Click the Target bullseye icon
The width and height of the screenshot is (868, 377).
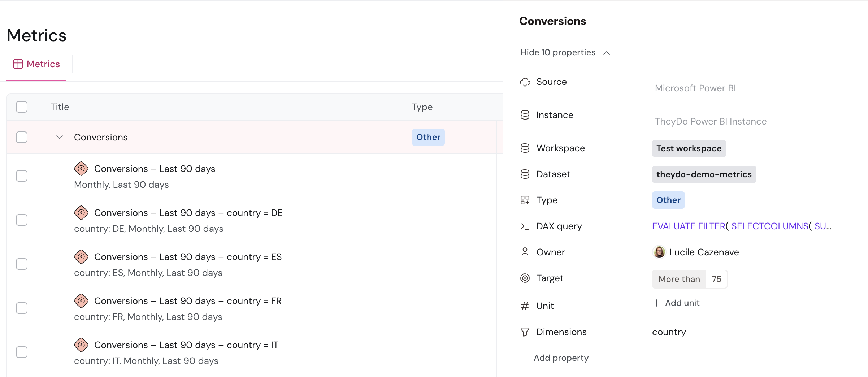[525, 278]
